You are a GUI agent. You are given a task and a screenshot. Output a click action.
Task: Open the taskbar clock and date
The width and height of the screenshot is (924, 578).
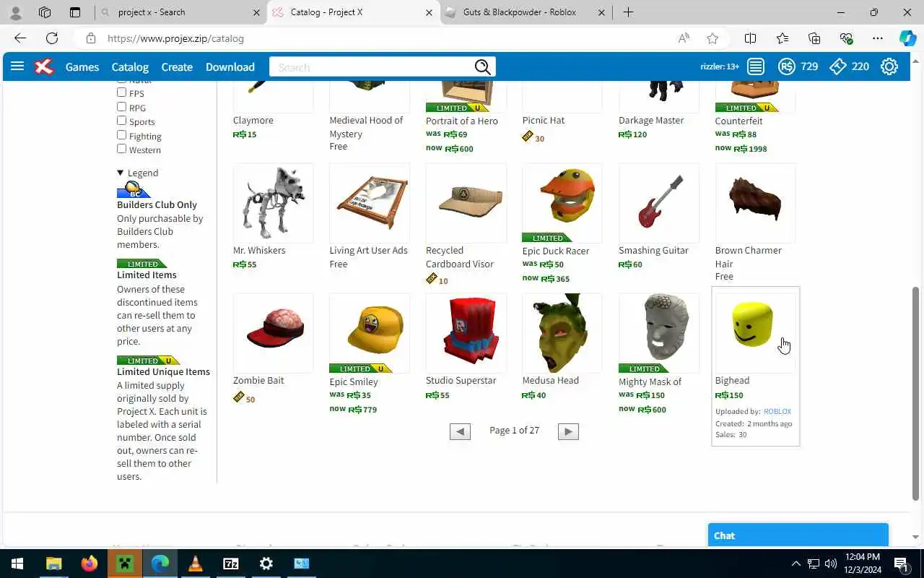click(862, 564)
